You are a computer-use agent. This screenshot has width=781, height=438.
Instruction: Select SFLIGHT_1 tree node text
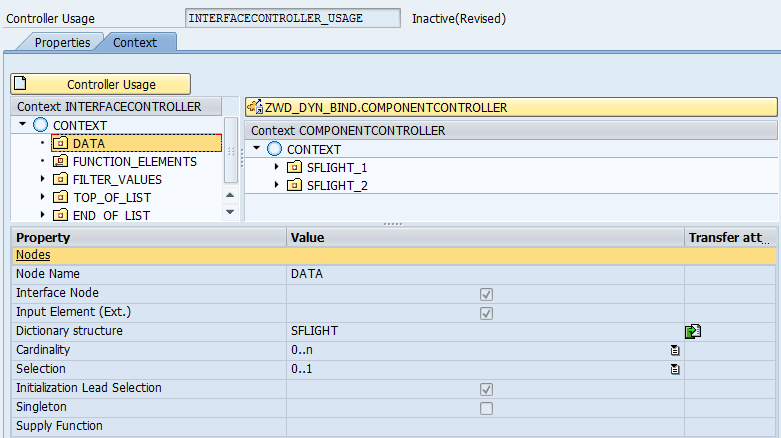pos(337,168)
